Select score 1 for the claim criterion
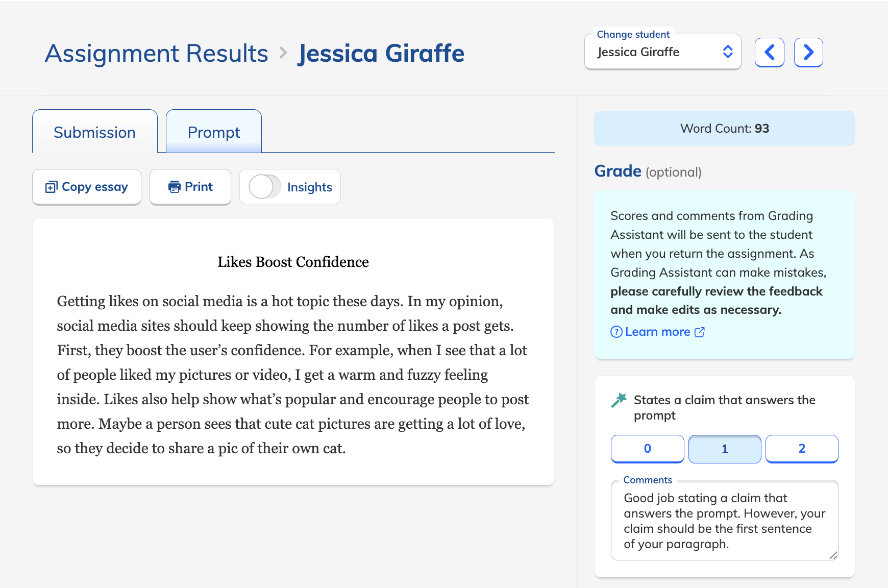The image size is (888, 588). click(724, 449)
